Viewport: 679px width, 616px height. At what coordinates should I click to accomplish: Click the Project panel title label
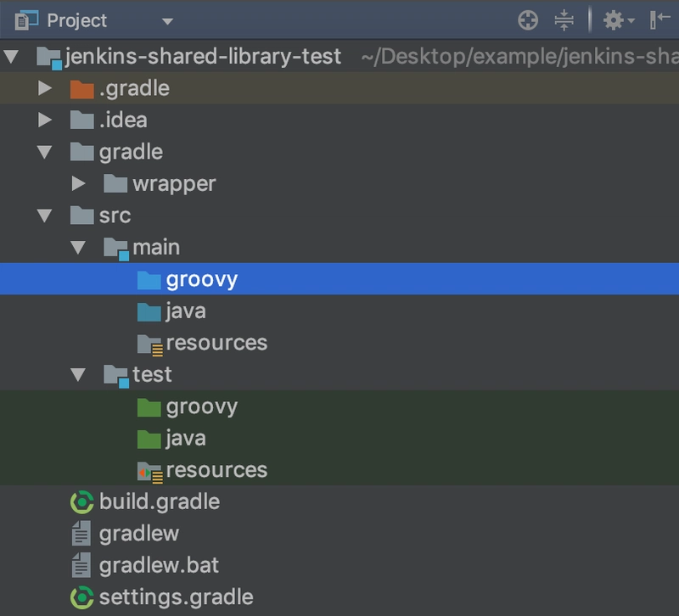point(76,20)
